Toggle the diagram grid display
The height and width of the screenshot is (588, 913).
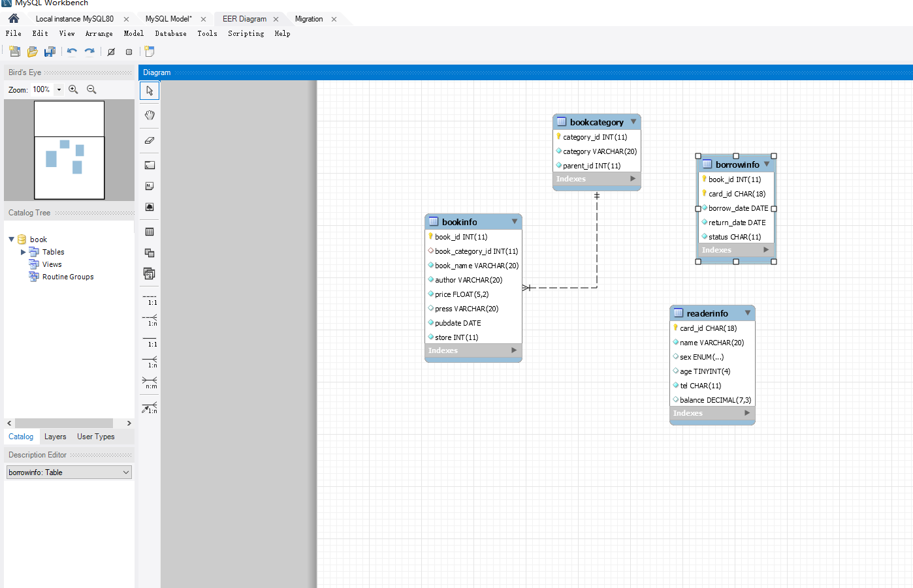(x=111, y=52)
